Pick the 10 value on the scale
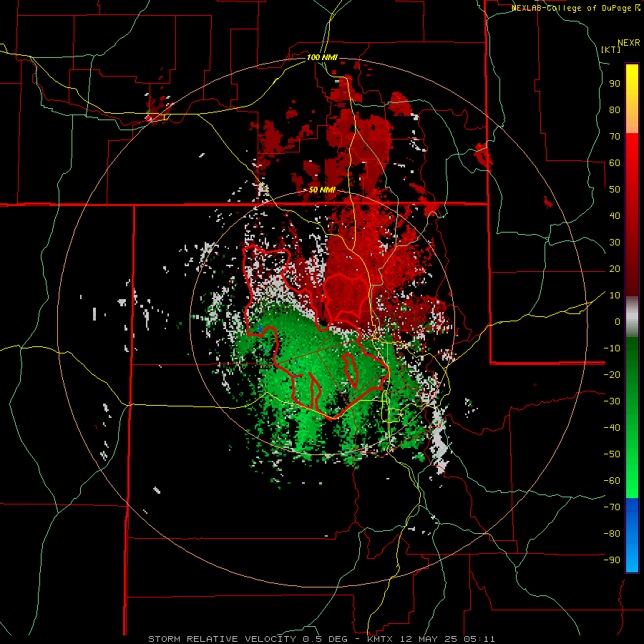 point(615,296)
